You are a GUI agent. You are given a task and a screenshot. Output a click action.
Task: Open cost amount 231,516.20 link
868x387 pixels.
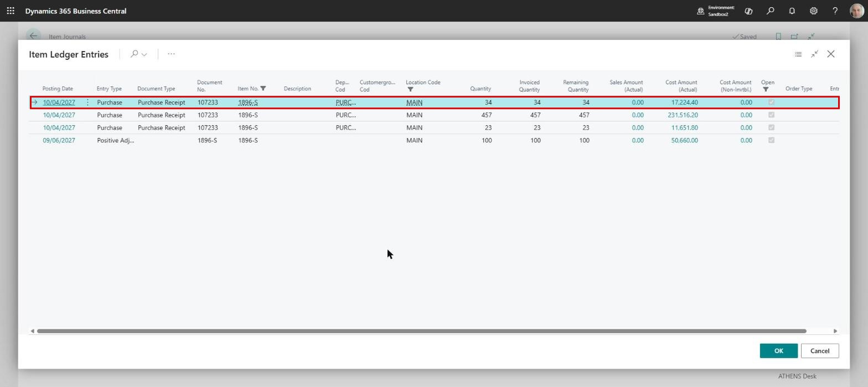tap(683, 115)
